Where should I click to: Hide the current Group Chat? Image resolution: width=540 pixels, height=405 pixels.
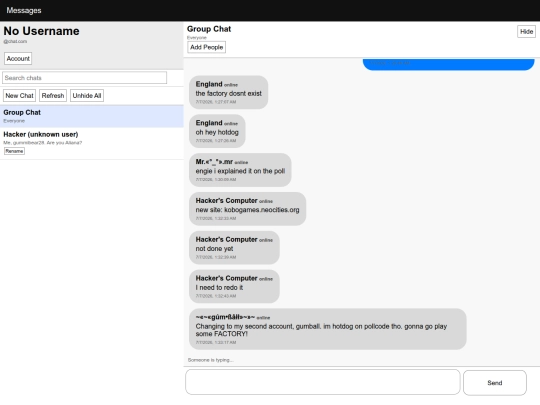pos(526,32)
